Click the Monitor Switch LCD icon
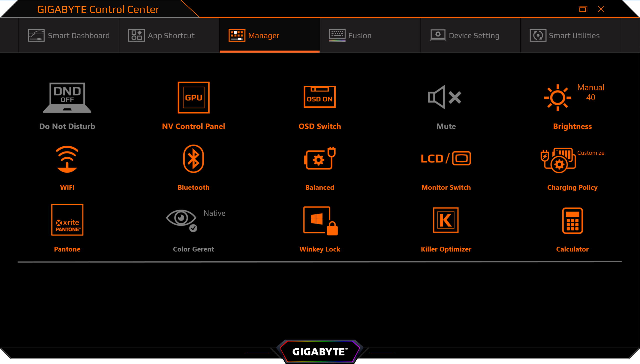Screen dimensions: 640x364 pyautogui.click(x=446, y=158)
